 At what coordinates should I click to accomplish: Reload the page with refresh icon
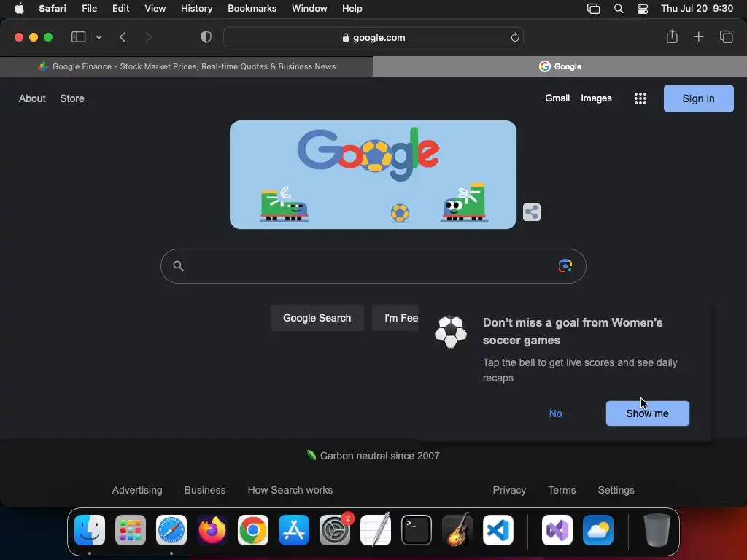[514, 38]
